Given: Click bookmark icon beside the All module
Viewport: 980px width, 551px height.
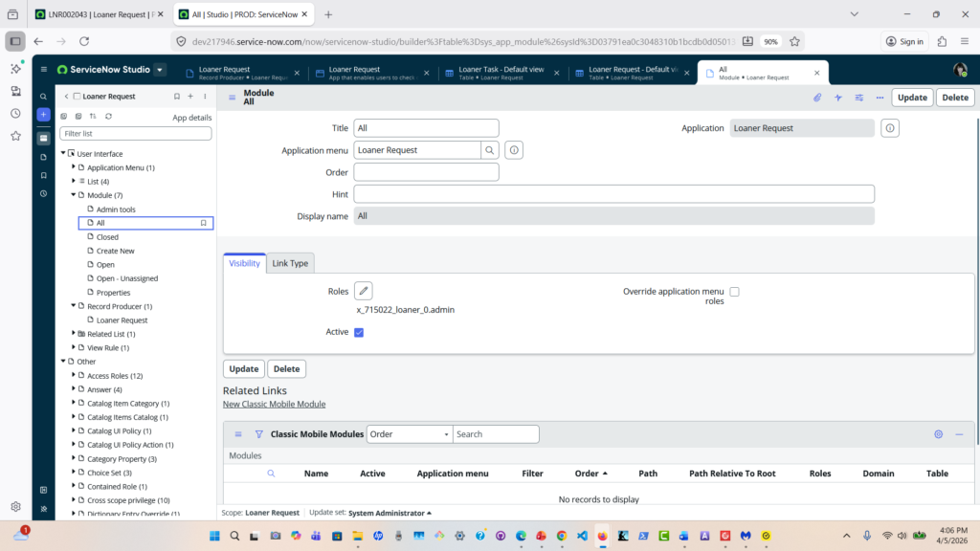Looking at the screenshot, I should (x=203, y=223).
